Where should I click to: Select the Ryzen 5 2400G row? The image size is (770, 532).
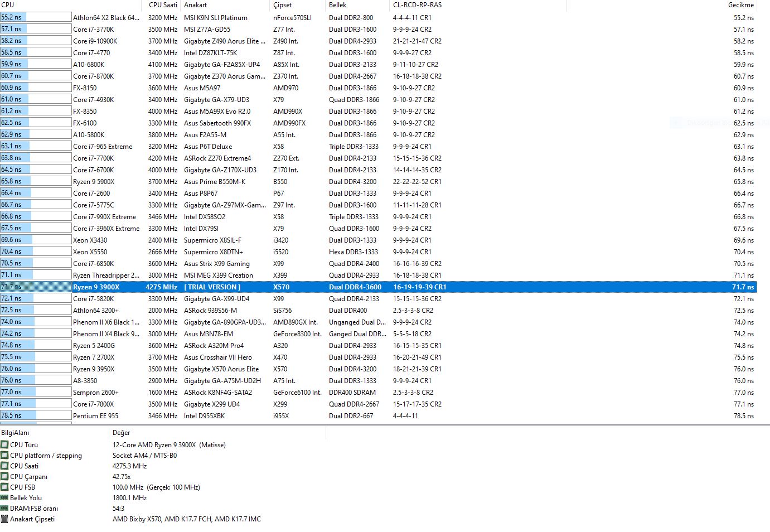tap(378, 345)
